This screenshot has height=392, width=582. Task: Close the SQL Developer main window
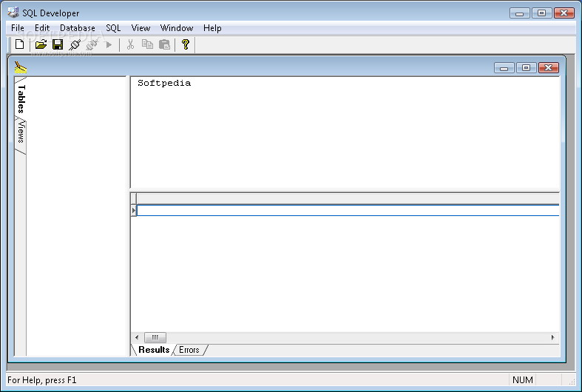(564, 13)
